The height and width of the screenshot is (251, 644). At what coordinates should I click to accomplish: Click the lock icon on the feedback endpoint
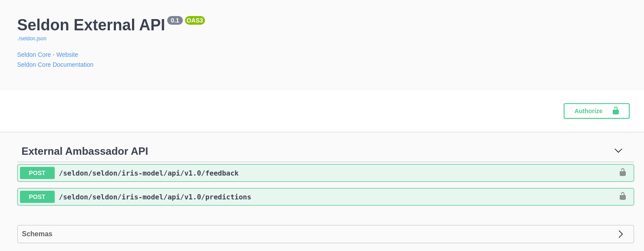click(622, 173)
